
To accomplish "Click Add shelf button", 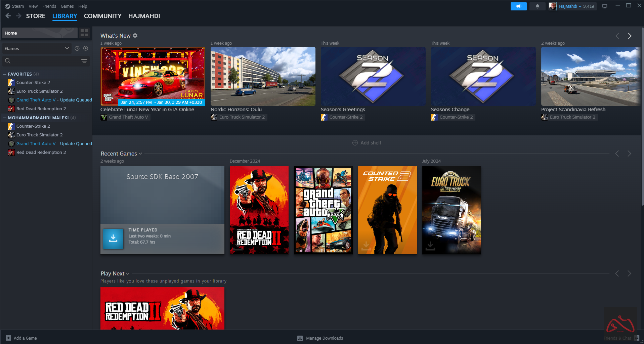I will pos(367,143).
